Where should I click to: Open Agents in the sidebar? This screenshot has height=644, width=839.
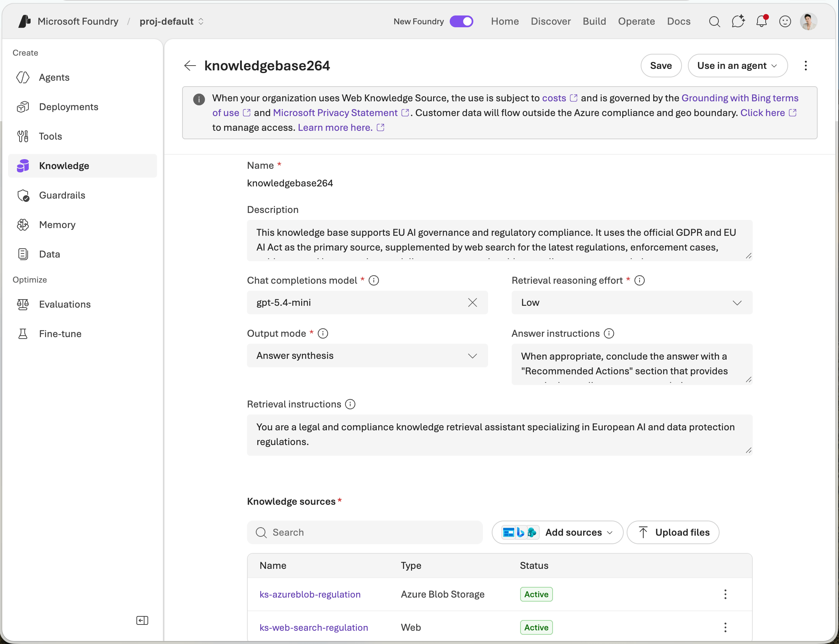click(83, 77)
